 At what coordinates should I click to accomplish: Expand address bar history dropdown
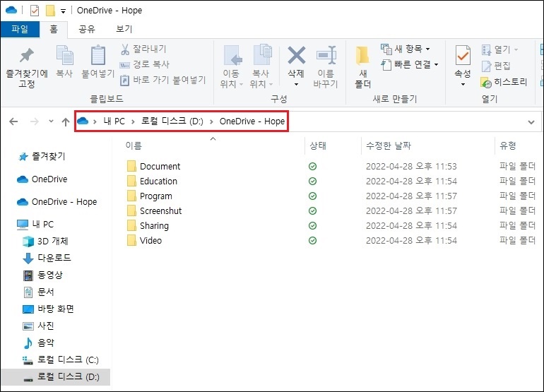tap(531, 122)
